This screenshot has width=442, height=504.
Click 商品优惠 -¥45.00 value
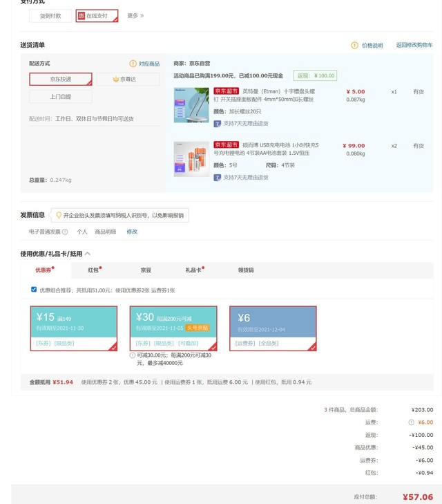(x=423, y=447)
